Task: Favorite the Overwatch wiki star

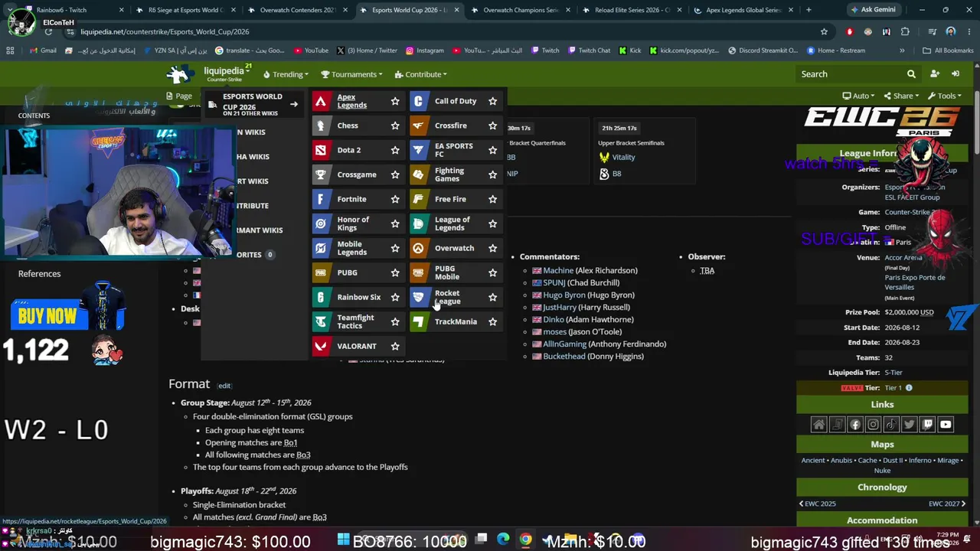Action: click(492, 248)
